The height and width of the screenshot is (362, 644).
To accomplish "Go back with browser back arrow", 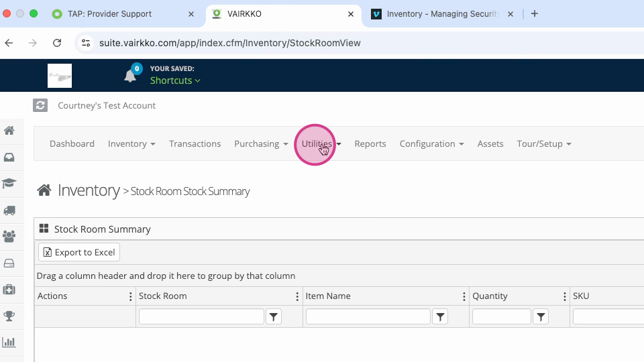I will (9, 43).
